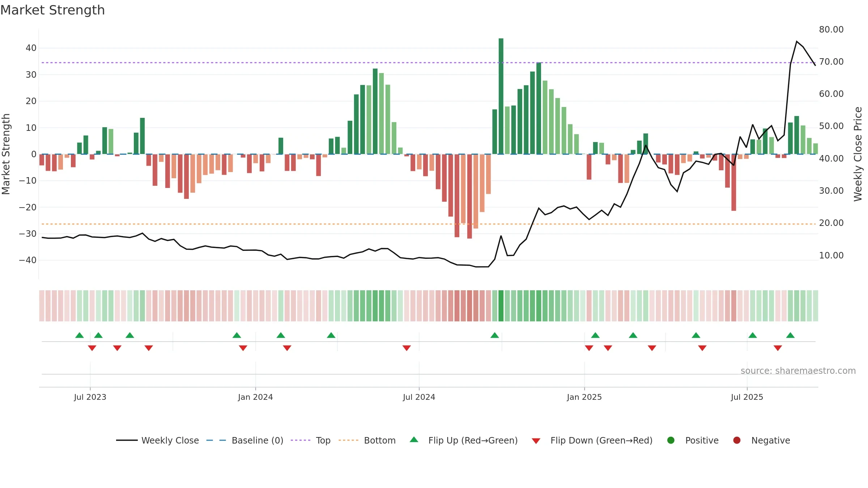Image resolution: width=868 pixels, height=488 pixels.
Task: Click the source: sharemaestro.com text
Action: (x=798, y=371)
